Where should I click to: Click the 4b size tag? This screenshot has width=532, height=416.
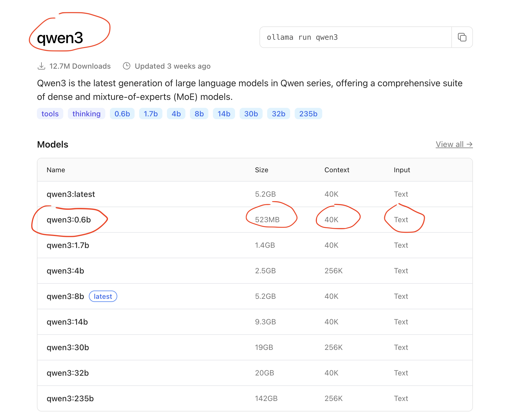coord(176,114)
